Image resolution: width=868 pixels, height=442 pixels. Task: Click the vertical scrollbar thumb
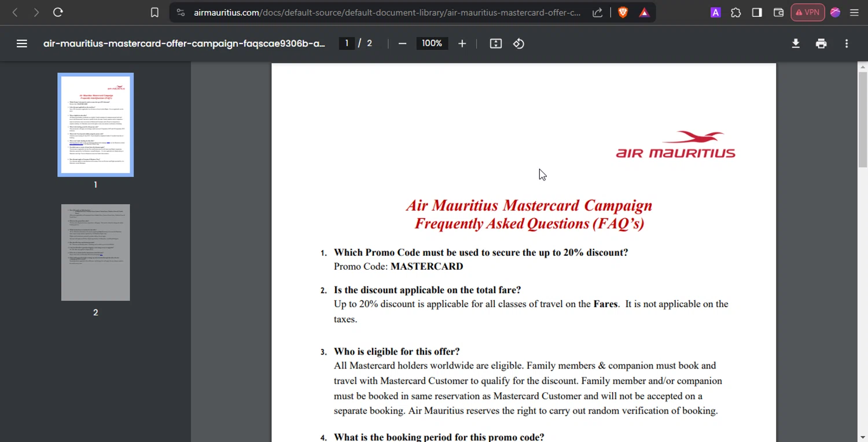click(x=863, y=119)
